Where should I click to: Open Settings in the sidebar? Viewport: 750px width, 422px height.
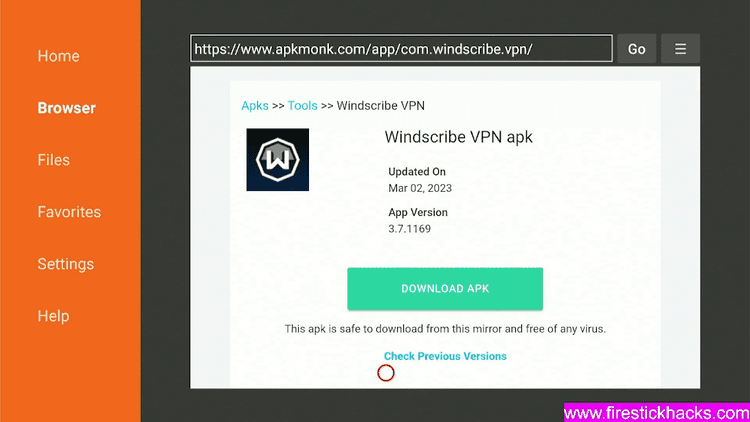pos(66,264)
